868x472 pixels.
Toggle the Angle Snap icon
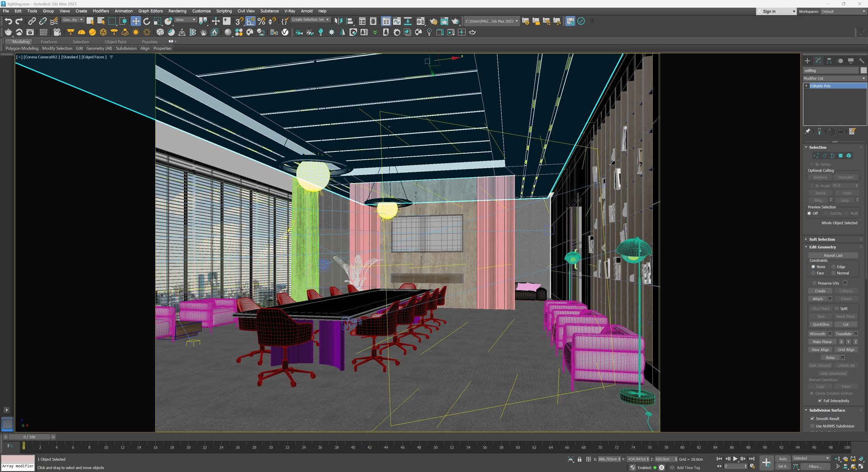click(250, 21)
